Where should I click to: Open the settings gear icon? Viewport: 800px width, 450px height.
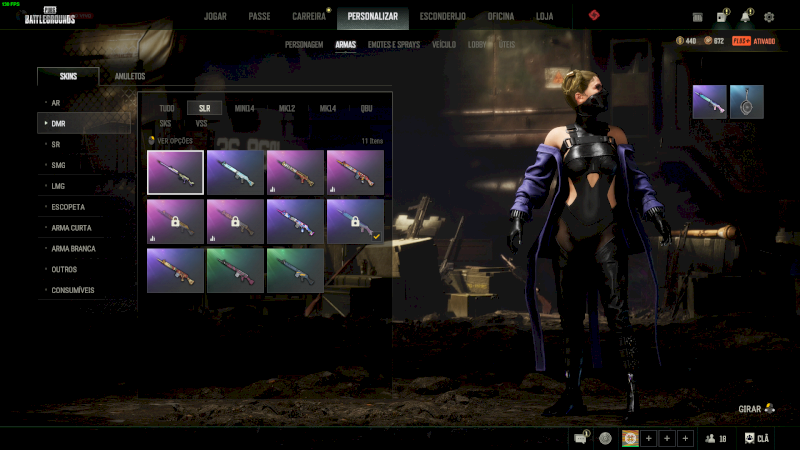point(769,17)
